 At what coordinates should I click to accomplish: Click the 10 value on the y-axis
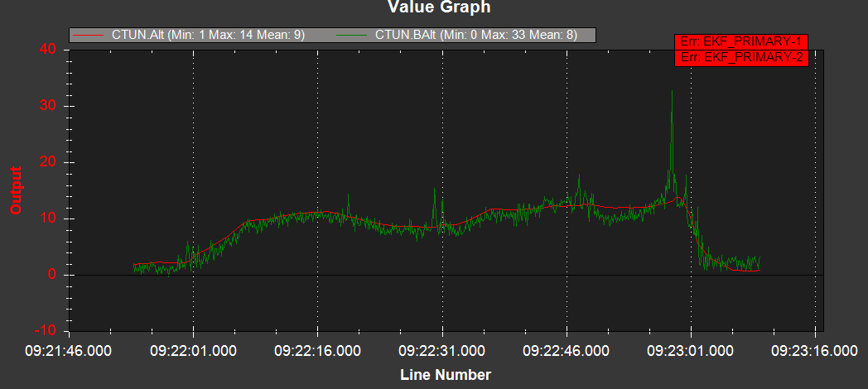[x=48, y=219]
